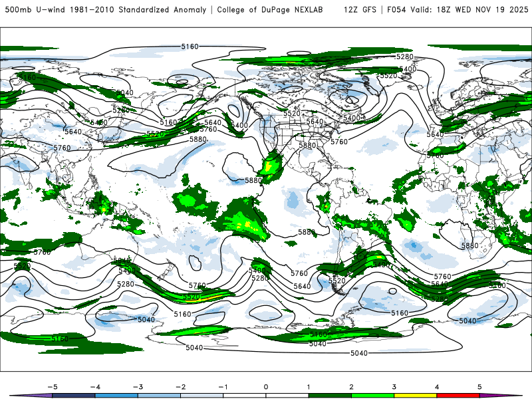This screenshot has width=532, height=399.
Task: Select the yellow 3 to 4 swatch
Action: click(416, 396)
